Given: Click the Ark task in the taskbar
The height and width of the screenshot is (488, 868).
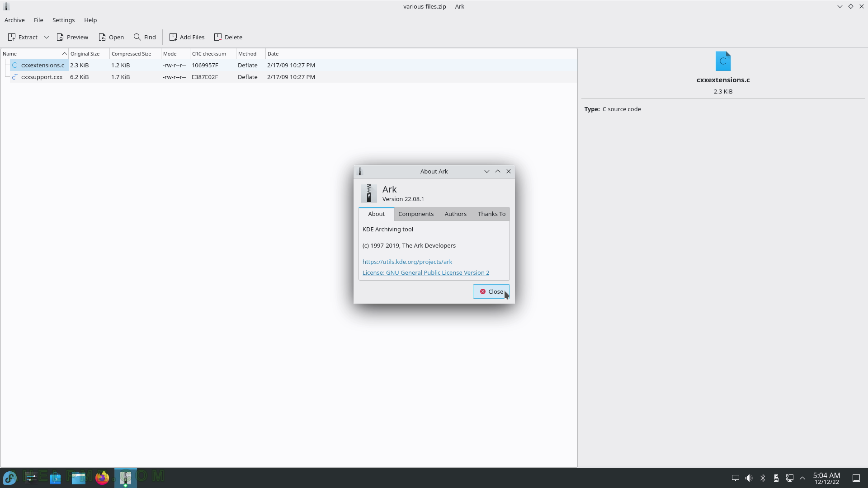Looking at the screenshot, I should (x=126, y=478).
